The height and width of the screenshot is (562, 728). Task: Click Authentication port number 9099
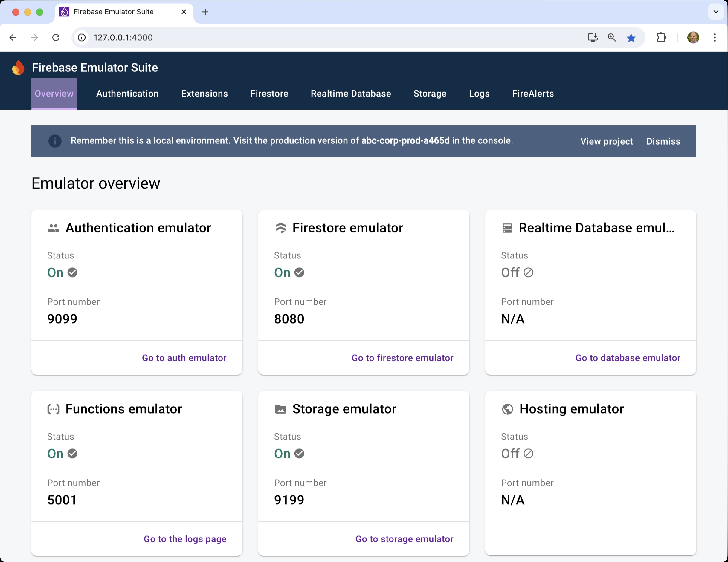point(62,319)
